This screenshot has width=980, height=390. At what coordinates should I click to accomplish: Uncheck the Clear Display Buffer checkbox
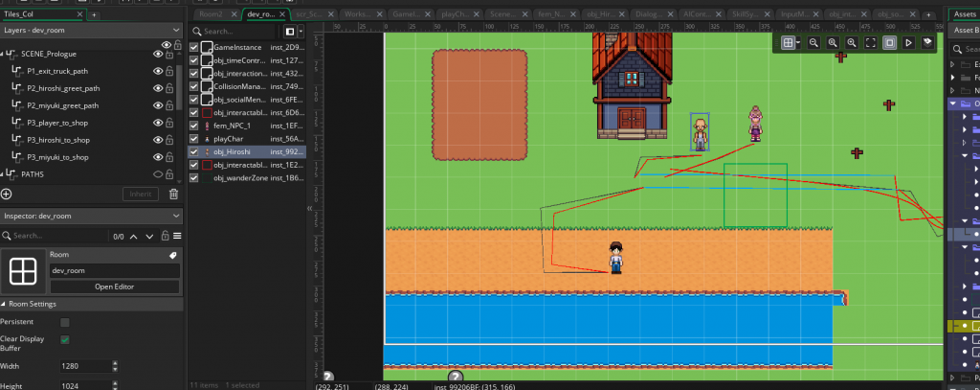coord(65,339)
